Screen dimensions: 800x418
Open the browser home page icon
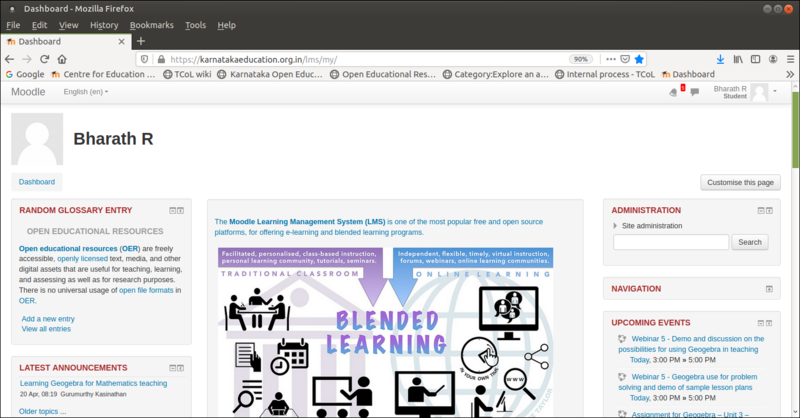click(x=62, y=59)
